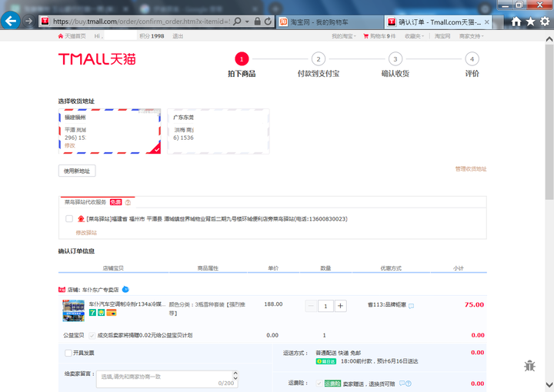The width and height of the screenshot is (554, 392).
Task: Click the green 隔日达 badge
Action: [x=325, y=361]
